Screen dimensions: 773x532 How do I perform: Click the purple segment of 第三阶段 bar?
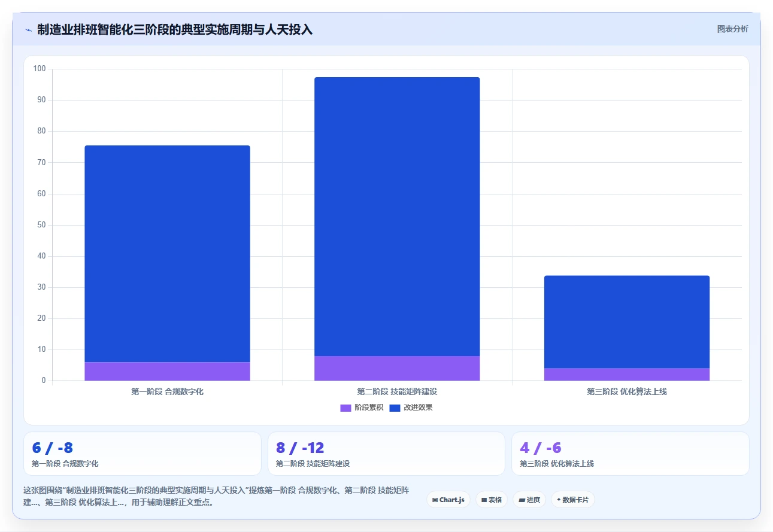(627, 375)
